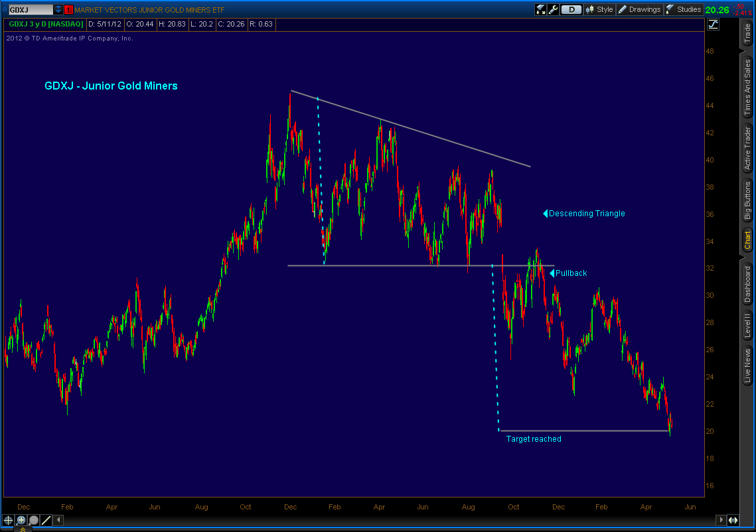Select the crosshair cursor tool

click(x=9, y=520)
